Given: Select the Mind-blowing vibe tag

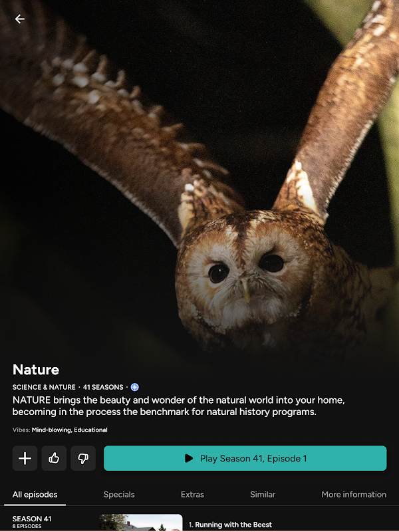Looking at the screenshot, I should click(x=51, y=430).
